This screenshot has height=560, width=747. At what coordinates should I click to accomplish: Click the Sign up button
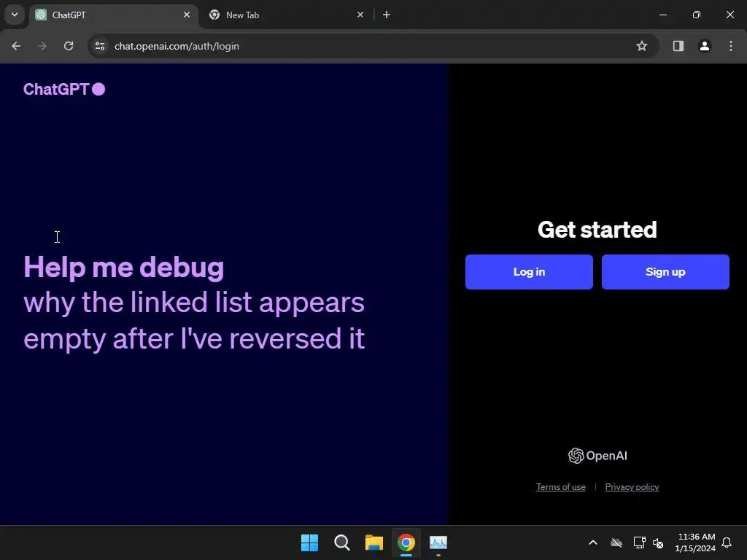tap(665, 272)
